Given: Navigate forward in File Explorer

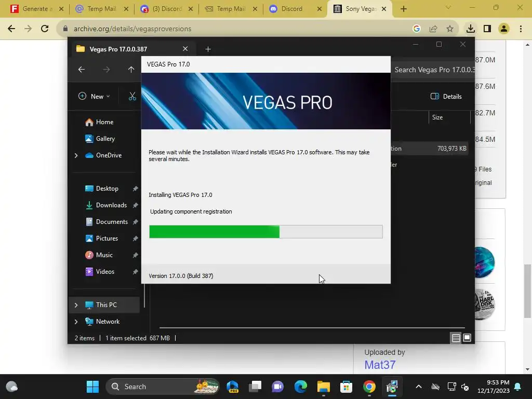Looking at the screenshot, I should pyautogui.click(x=106, y=70).
